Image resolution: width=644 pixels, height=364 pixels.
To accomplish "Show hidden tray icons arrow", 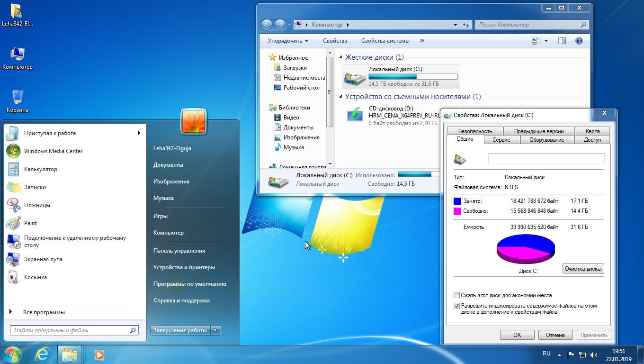I will click(559, 354).
